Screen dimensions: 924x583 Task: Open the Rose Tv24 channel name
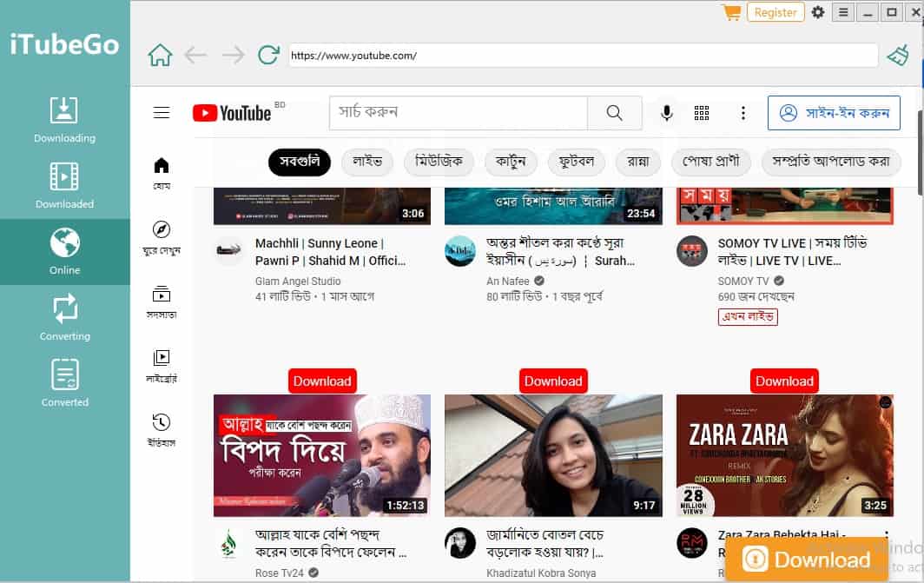(280, 573)
